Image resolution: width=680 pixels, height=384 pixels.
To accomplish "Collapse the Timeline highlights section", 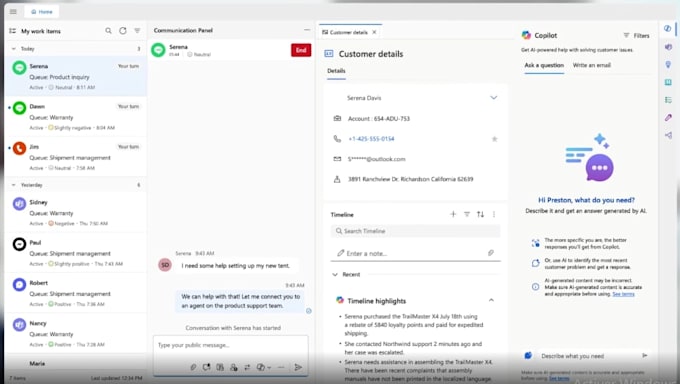I will click(x=491, y=300).
